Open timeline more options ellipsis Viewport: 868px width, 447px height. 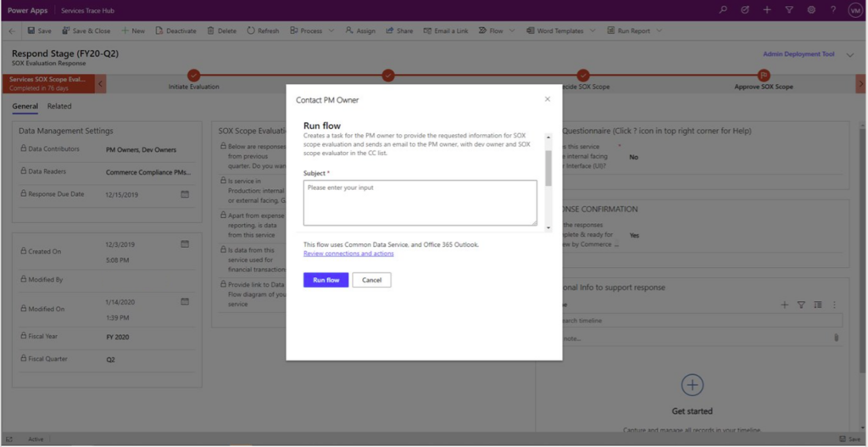click(834, 305)
